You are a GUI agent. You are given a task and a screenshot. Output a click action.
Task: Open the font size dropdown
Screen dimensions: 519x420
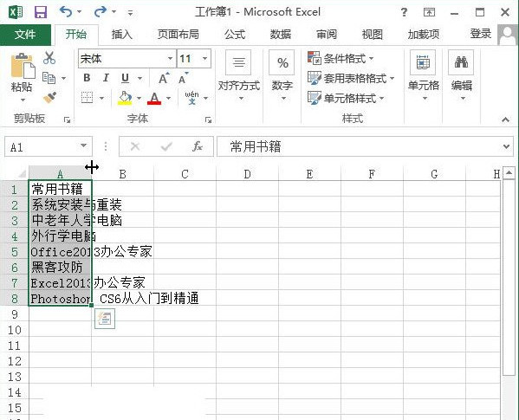coord(205,59)
